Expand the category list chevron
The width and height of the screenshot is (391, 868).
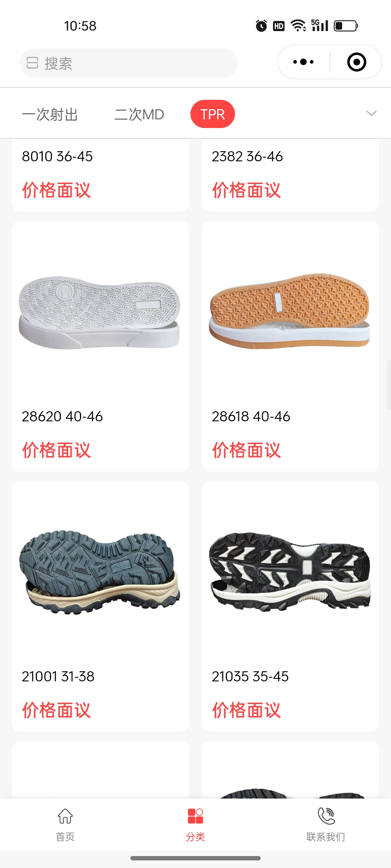pos(371,114)
